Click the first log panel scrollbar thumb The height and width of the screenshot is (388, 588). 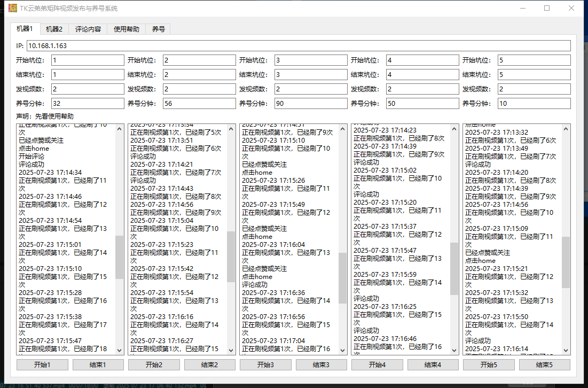[119, 258]
